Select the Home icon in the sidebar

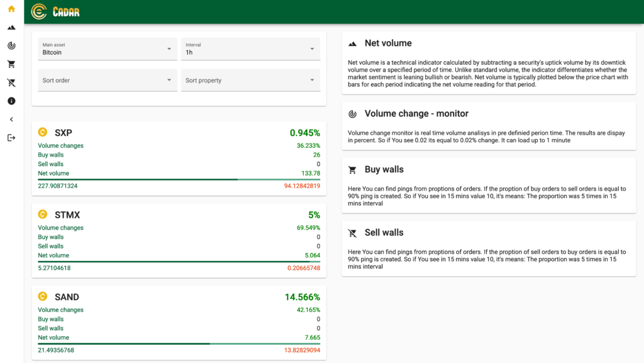coord(11,9)
